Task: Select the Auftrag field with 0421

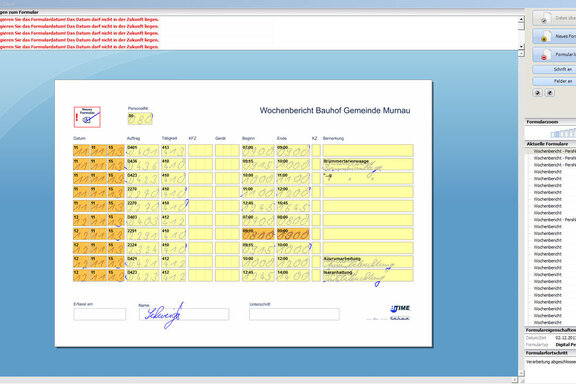Action: tap(143, 262)
